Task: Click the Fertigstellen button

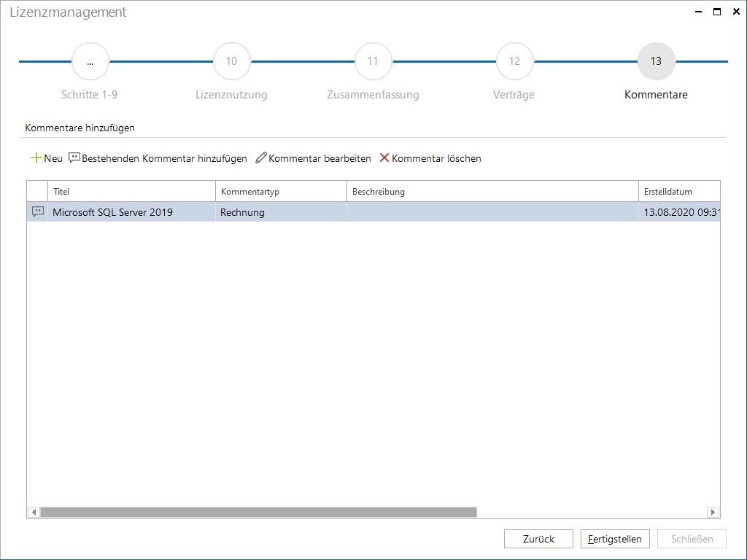Action: 615,539
